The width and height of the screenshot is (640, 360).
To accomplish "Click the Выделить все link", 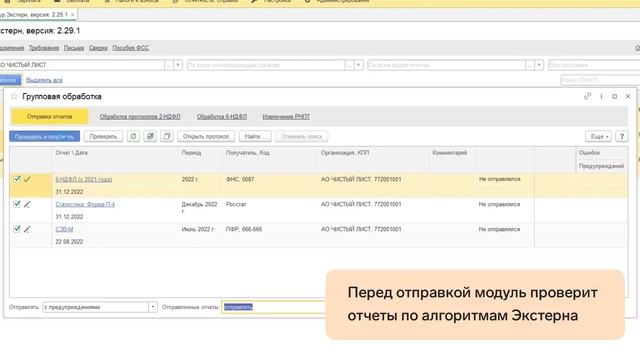I will [44, 80].
